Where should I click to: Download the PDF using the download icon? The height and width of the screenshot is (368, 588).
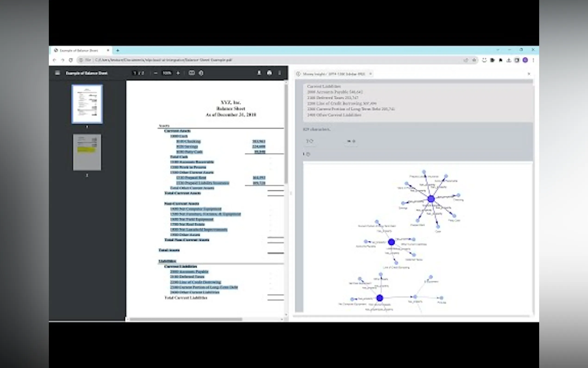259,73
